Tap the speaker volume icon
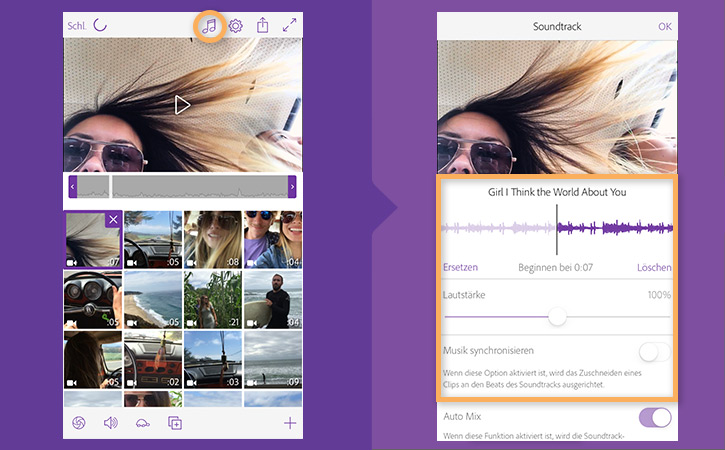This screenshot has width=725, height=450. (x=111, y=423)
